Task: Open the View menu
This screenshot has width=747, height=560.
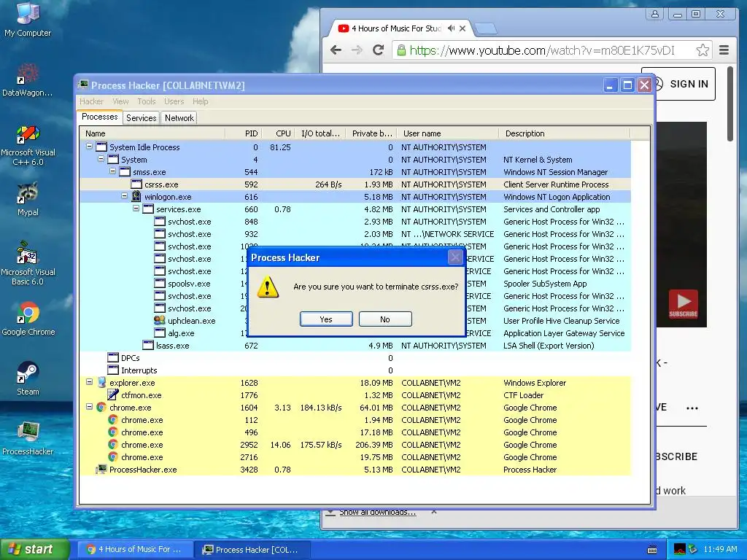Action: click(120, 101)
